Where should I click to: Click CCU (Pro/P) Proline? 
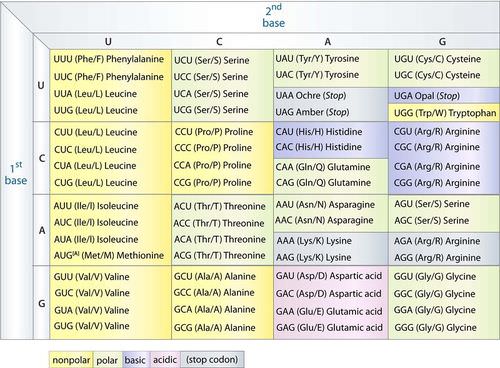click(x=214, y=132)
